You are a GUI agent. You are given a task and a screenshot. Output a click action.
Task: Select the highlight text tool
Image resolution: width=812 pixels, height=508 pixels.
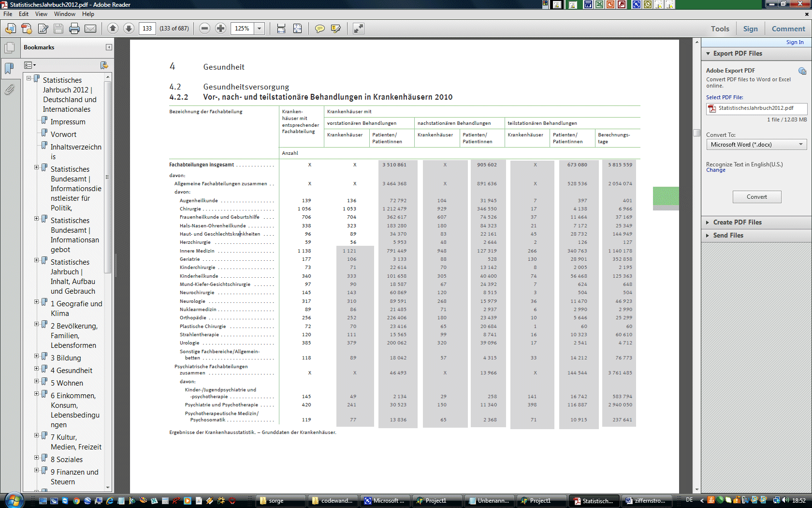tap(336, 29)
